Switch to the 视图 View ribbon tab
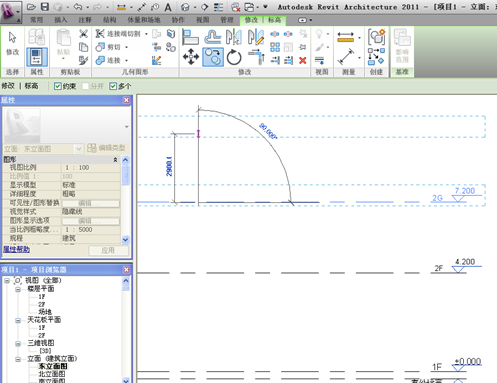Image resolution: width=497 pixels, height=383 pixels. pyautogui.click(x=202, y=20)
